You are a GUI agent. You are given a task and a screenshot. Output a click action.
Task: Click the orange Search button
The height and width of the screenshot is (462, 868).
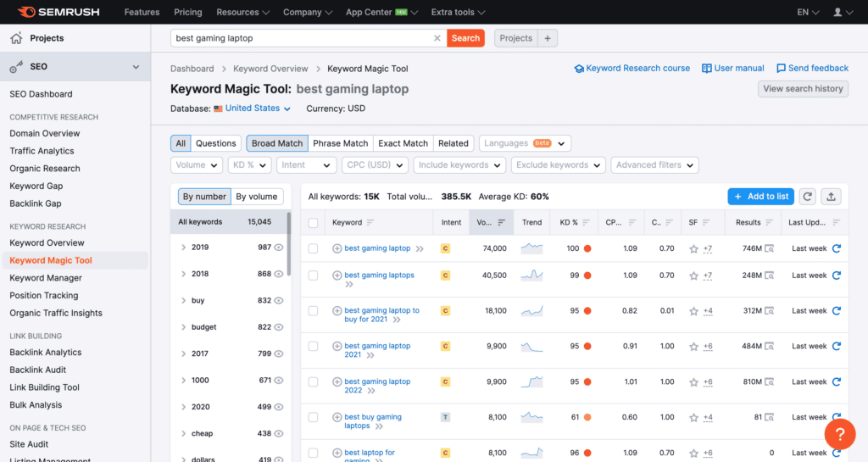[x=465, y=38]
